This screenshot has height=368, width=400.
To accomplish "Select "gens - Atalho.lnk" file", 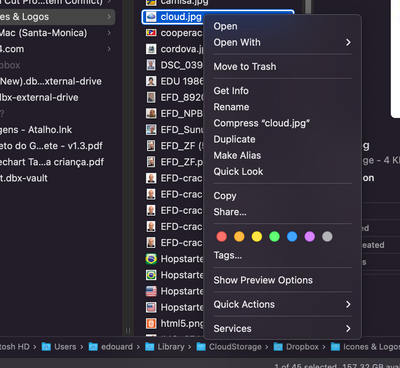I will pyautogui.click(x=36, y=130).
